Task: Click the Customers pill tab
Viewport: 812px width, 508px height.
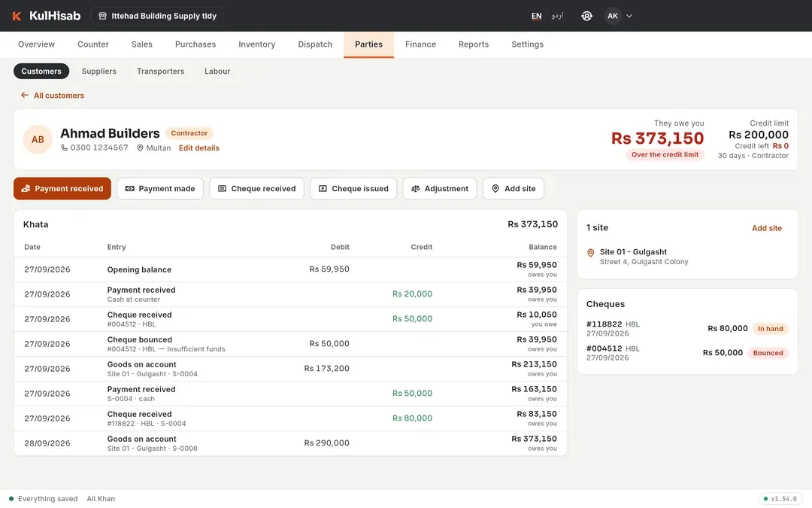Action: pyautogui.click(x=41, y=71)
